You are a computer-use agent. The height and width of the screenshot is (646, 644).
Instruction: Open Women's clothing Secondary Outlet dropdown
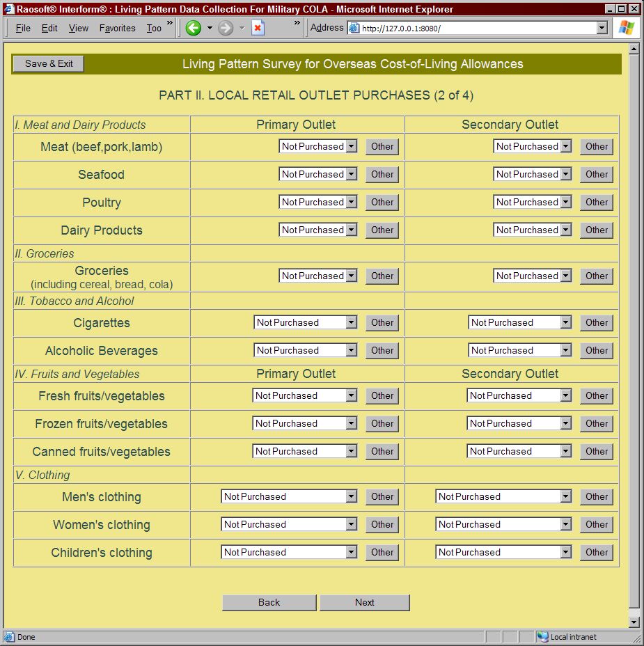503,524
